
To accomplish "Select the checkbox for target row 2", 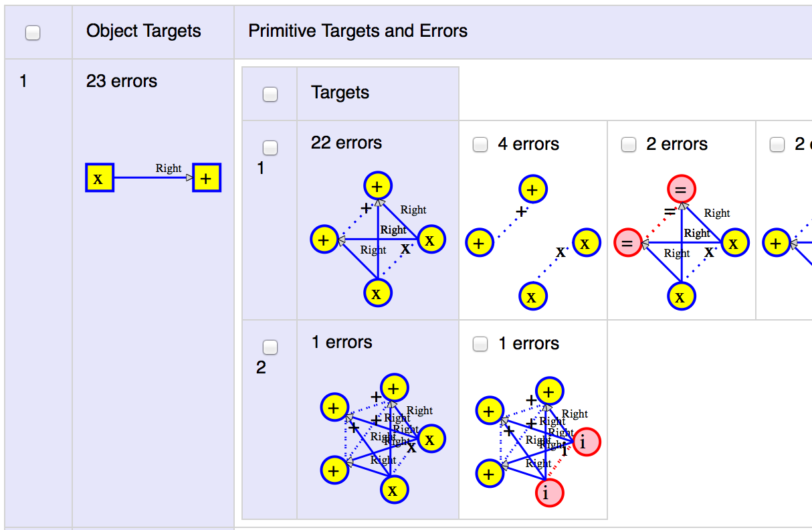I will (x=270, y=347).
